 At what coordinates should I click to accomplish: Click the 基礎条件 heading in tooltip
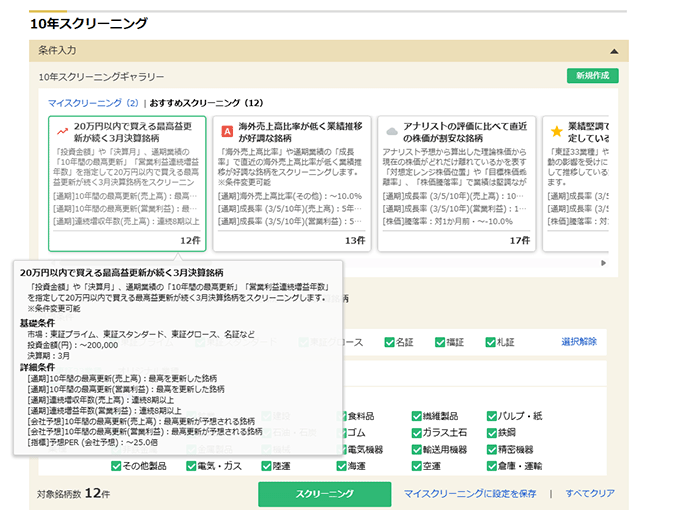[x=37, y=323]
